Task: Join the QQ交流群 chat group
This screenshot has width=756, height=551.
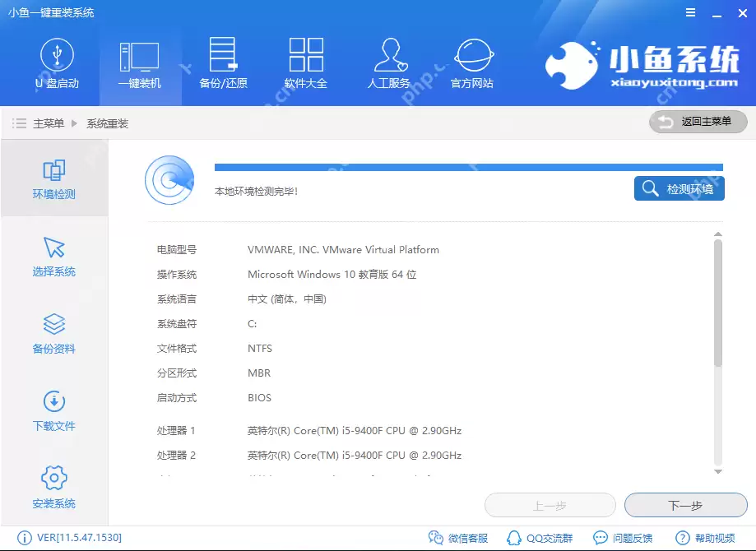Action: click(x=539, y=537)
